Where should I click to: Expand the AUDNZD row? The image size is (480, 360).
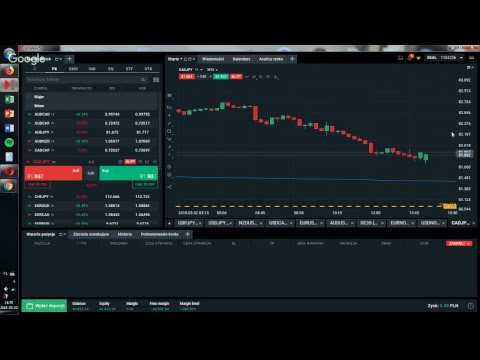(29, 141)
